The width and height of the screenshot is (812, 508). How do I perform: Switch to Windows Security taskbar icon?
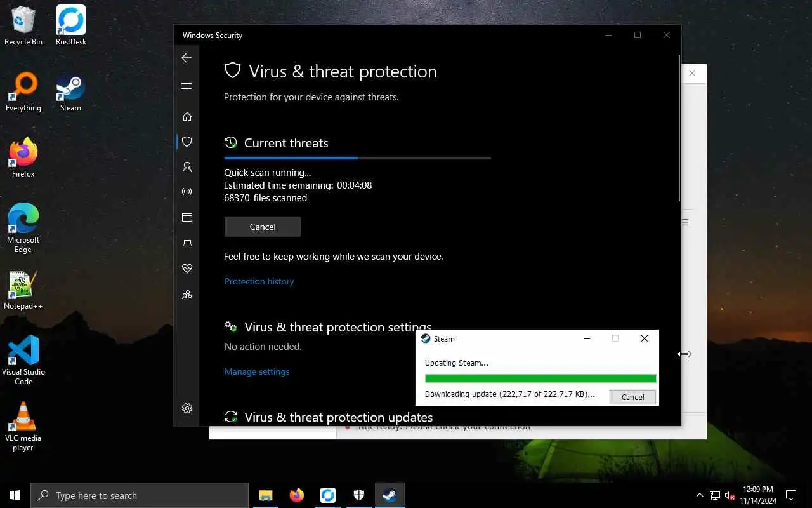359,495
